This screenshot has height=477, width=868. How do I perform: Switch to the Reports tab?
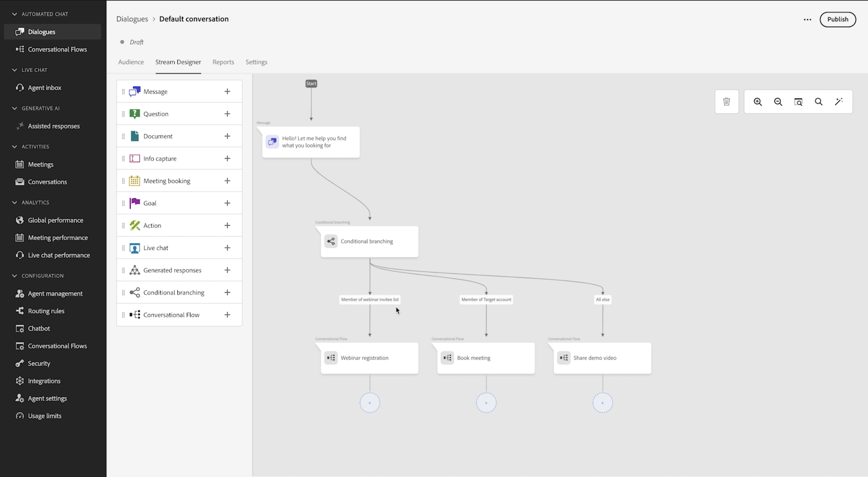(x=223, y=62)
